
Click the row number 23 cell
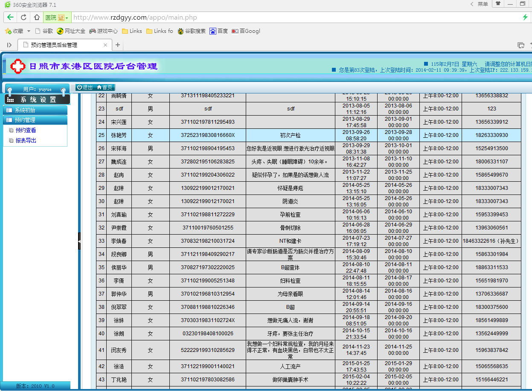102,109
